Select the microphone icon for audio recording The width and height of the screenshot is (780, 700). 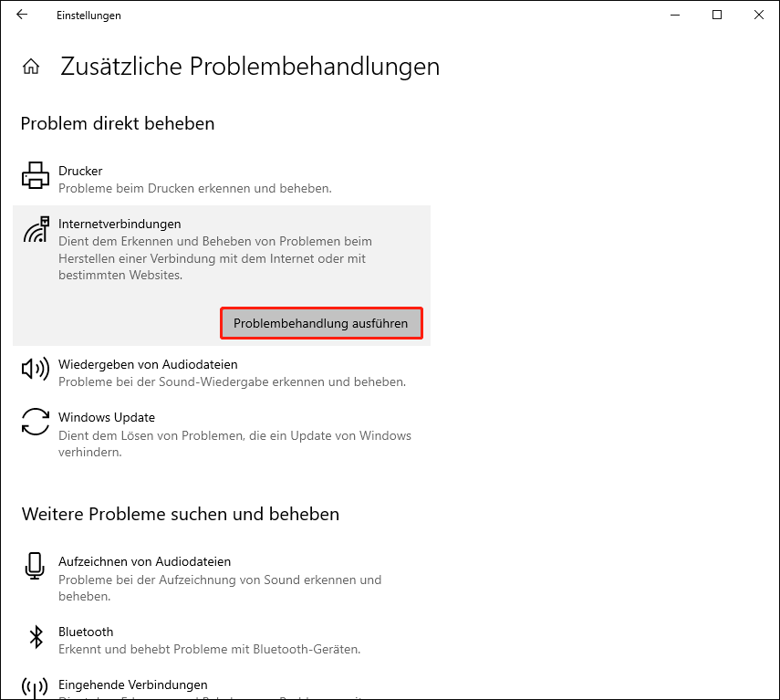pos(35,567)
